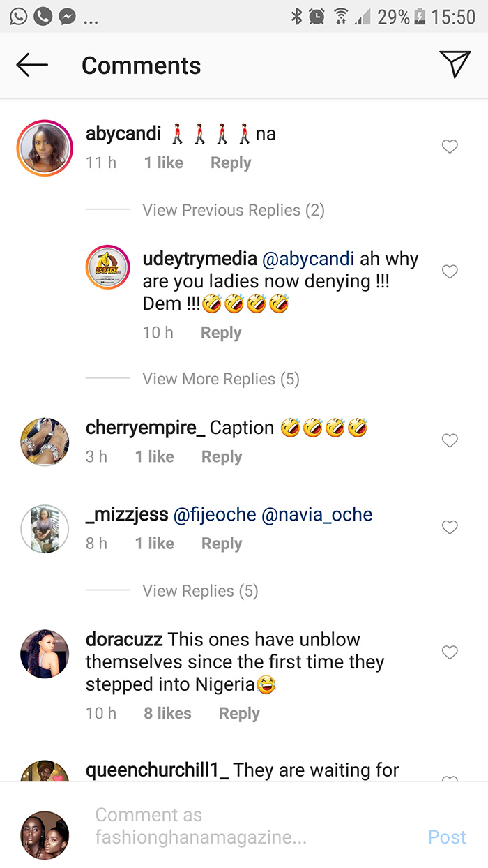This screenshot has width=488, height=868.
Task: Open doracuzz's profile picture
Action: (x=45, y=654)
